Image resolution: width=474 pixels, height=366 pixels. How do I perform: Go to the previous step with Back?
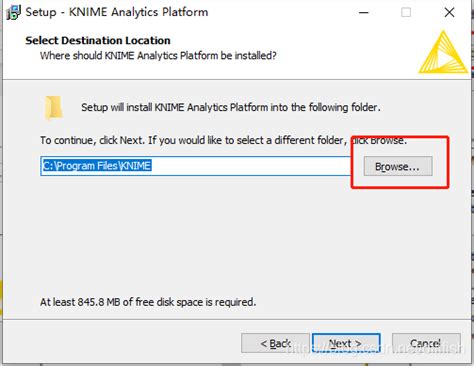coord(275,343)
